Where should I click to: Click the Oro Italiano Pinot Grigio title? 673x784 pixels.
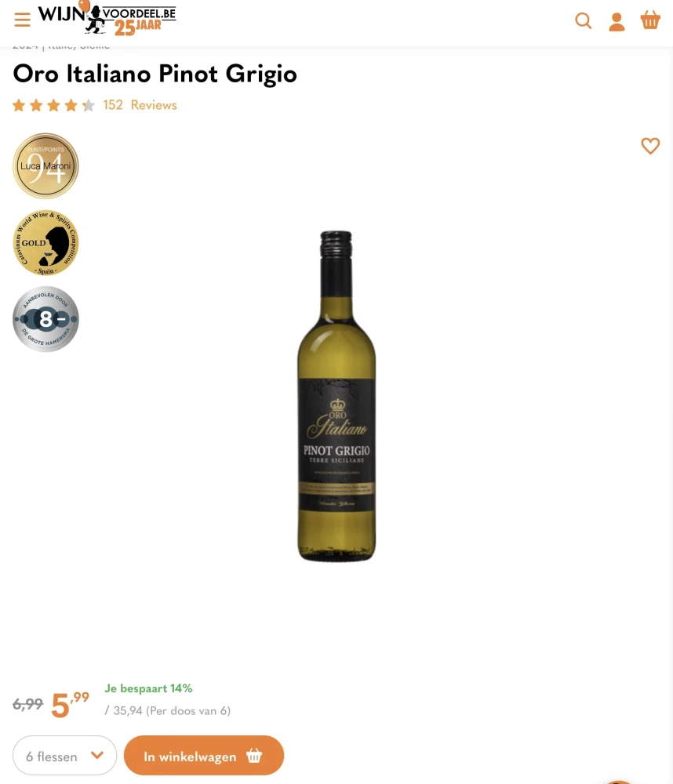click(x=155, y=74)
